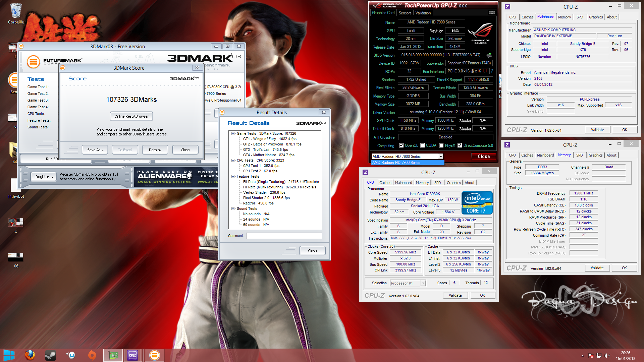
Task: Select the Pixel Shader 2.0 result row
Action: point(266,198)
